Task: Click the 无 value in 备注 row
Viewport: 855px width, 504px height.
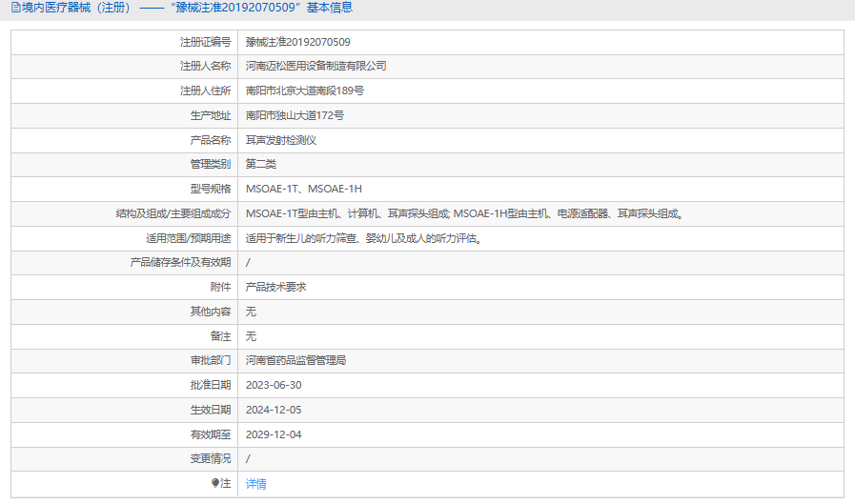Action: coord(251,336)
